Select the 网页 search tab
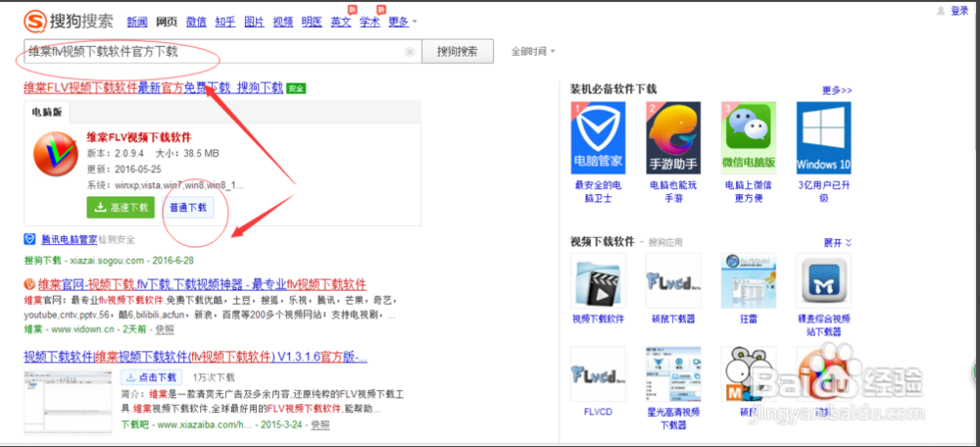Image resolution: width=980 pixels, height=447 pixels. [167, 22]
